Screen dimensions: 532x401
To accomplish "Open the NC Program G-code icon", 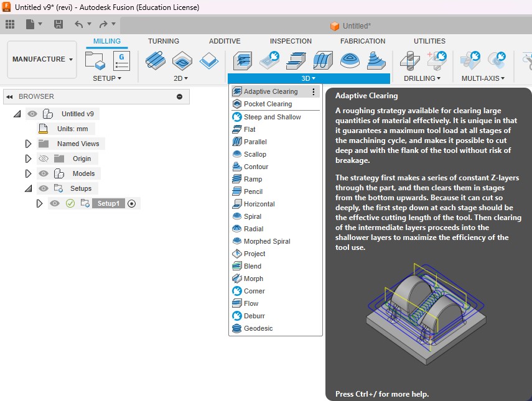I will click(x=121, y=61).
